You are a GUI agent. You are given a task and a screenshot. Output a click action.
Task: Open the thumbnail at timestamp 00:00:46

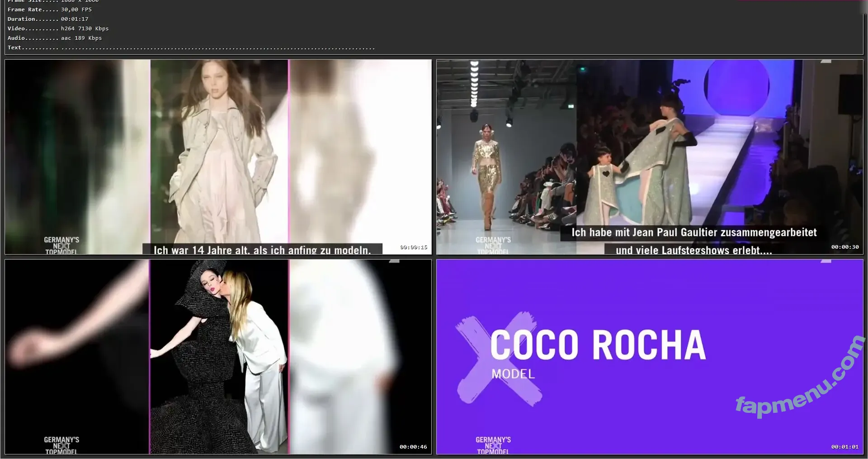click(218, 357)
